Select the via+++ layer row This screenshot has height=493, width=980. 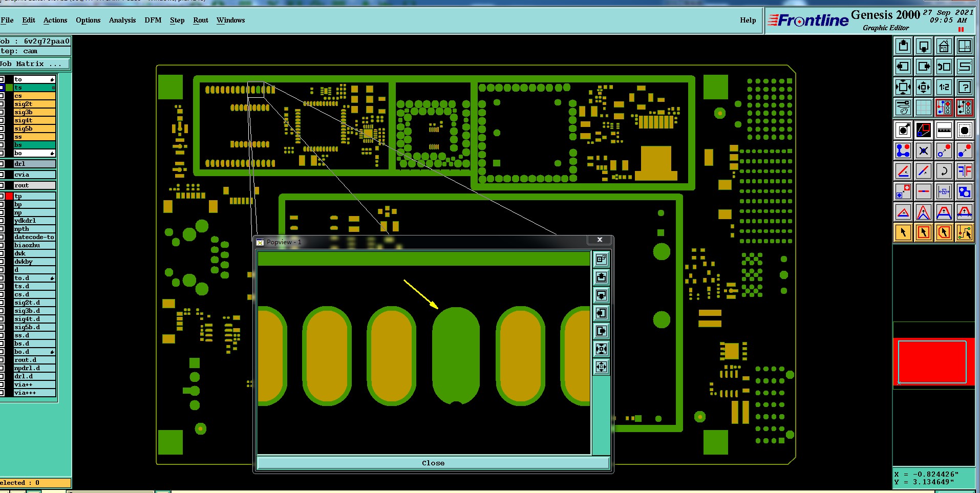click(35, 393)
